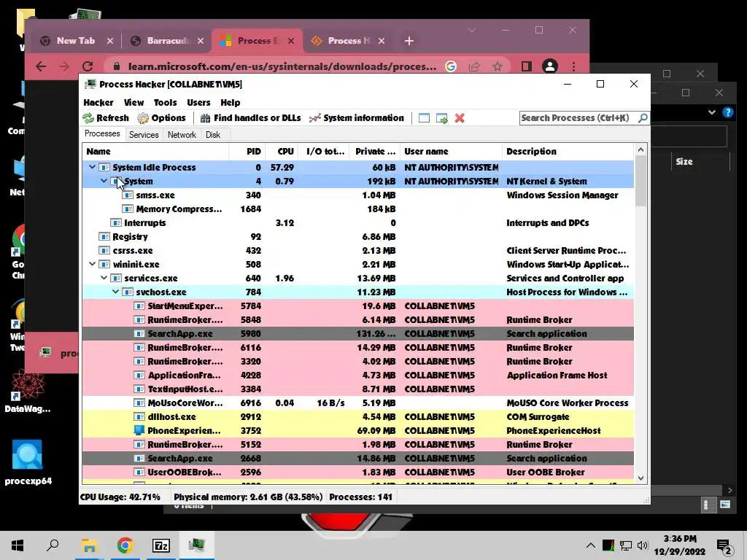Open the Hacker menu
The height and width of the screenshot is (560, 747).
click(x=98, y=102)
